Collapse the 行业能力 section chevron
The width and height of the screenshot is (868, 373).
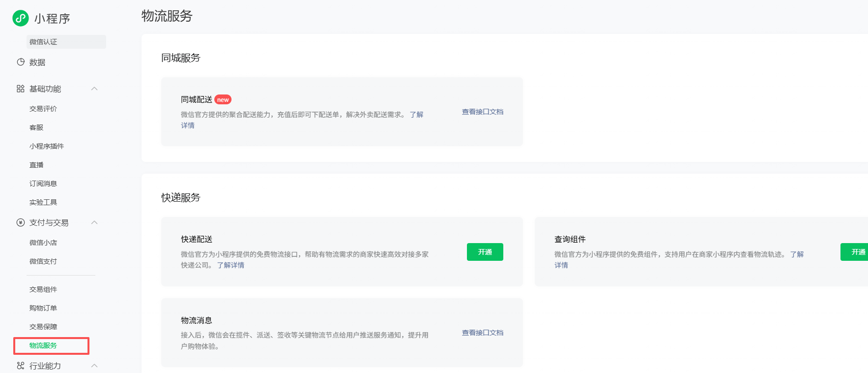pyautogui.click(x=94, y=366)
